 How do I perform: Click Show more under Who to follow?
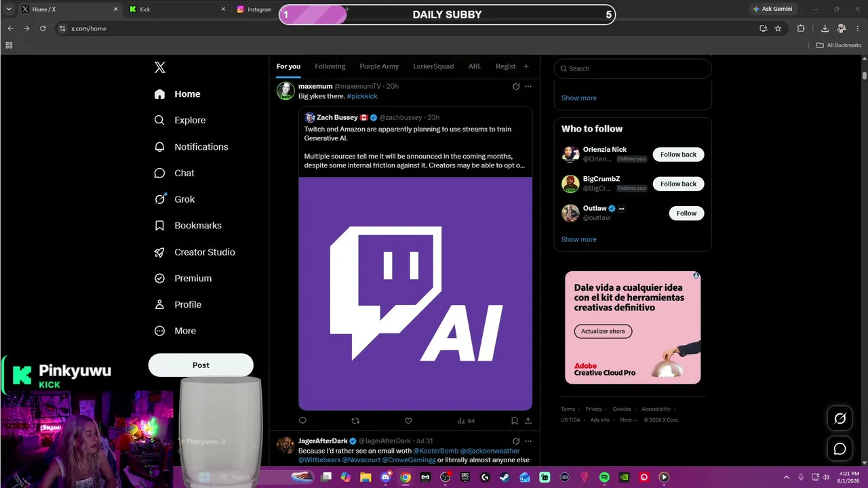tap(579, 239)
